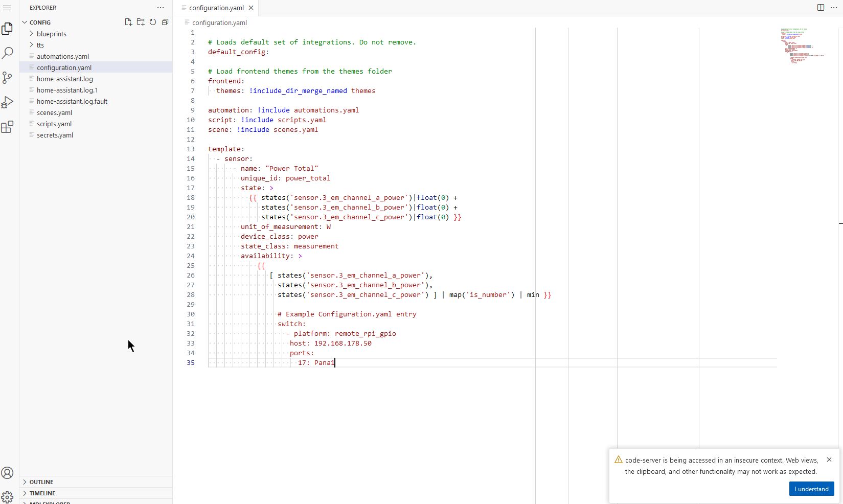Expand the blueprints folder
Image resolution: width=843 pixels, height=504 pixels.
click(51, 34)
